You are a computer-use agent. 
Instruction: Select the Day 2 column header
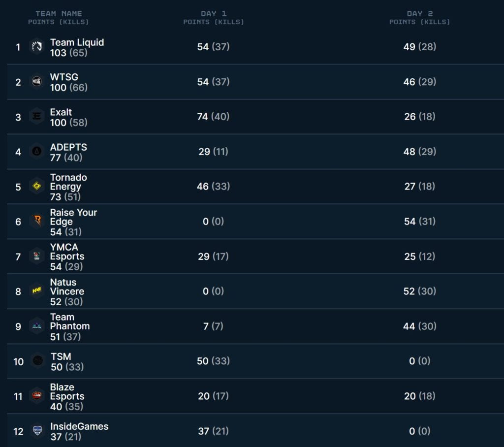point(420,14)
